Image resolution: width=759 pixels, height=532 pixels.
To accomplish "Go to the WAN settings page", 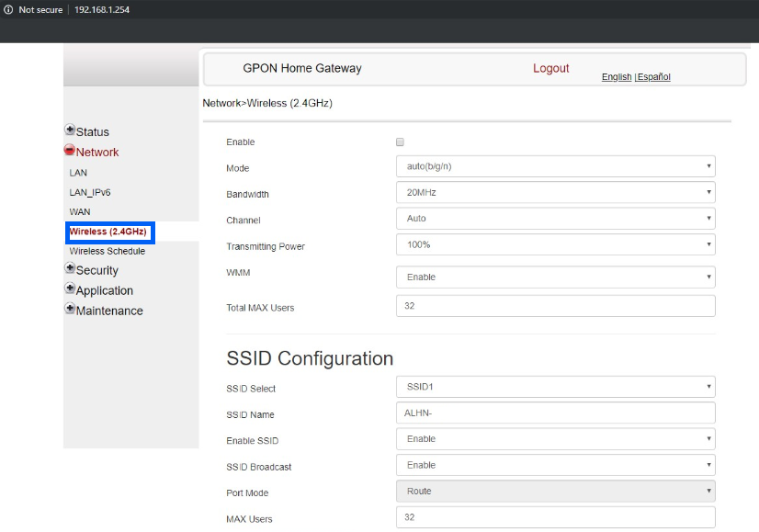I will point(80,212).
